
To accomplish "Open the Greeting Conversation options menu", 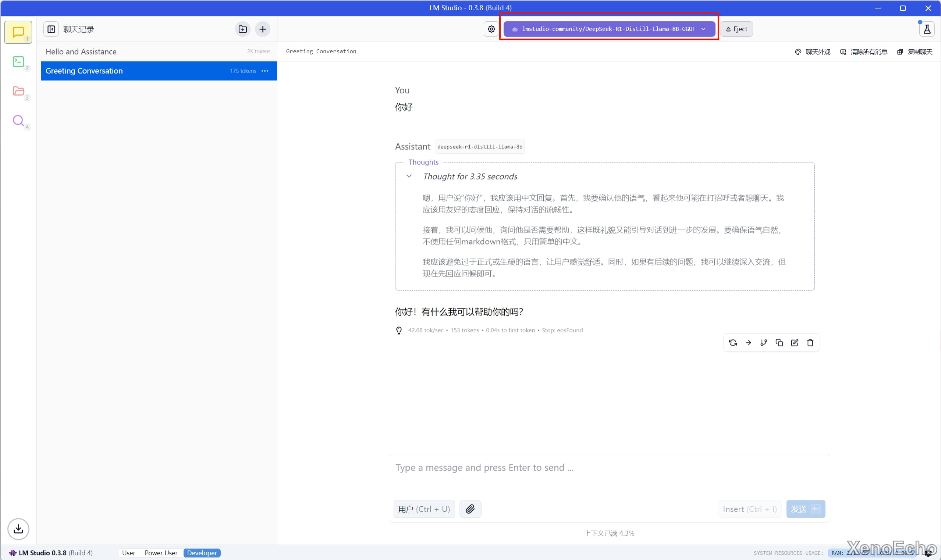I will (x=265, y=71).
